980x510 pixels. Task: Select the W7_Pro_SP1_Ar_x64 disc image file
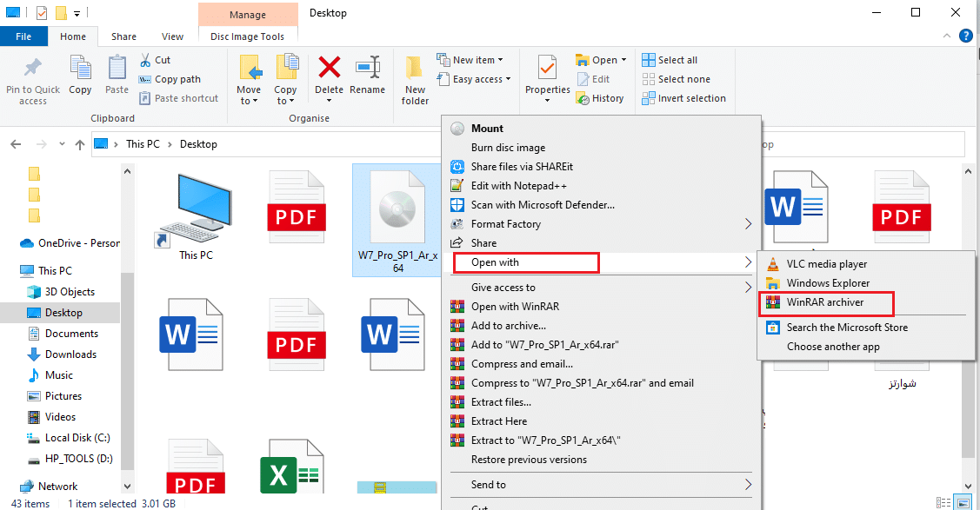point(397,219)
